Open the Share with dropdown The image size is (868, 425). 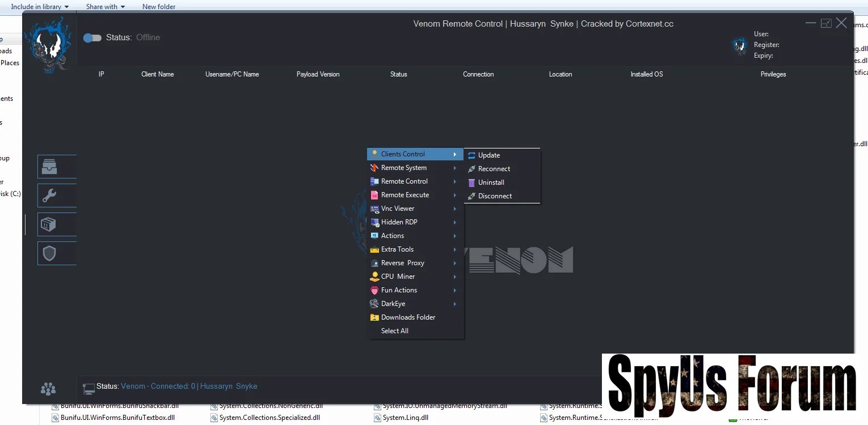(x=106, y=7)
